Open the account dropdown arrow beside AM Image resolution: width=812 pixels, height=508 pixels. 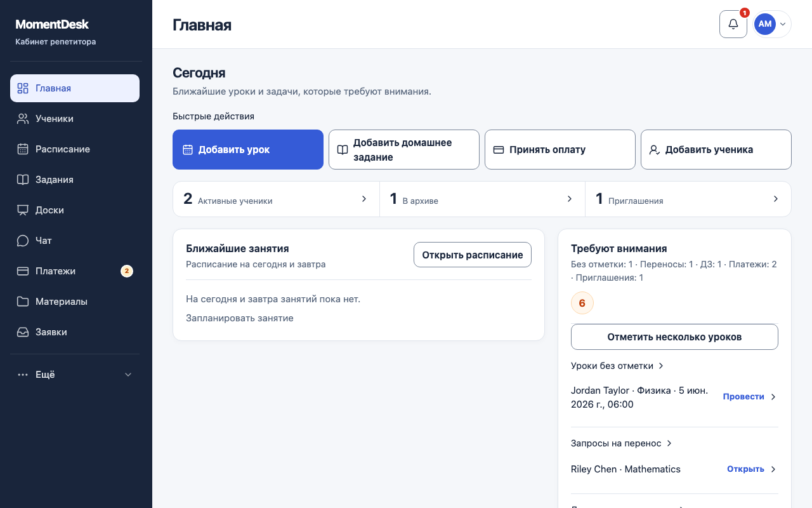click(783, 24)
